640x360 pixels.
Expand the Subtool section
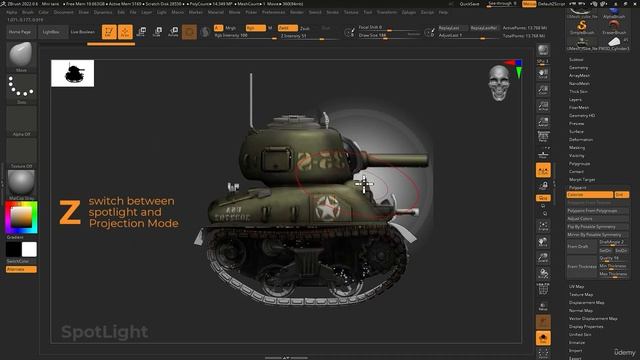pos(576,60)
